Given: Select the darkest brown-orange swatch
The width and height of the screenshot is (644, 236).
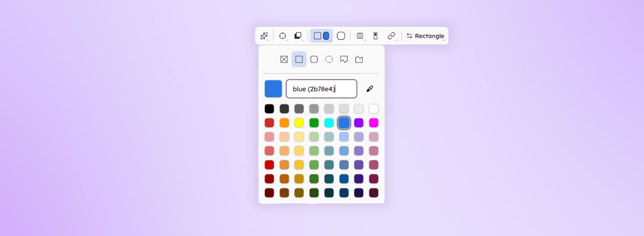Looking at the screenshot, I should 284,193.
